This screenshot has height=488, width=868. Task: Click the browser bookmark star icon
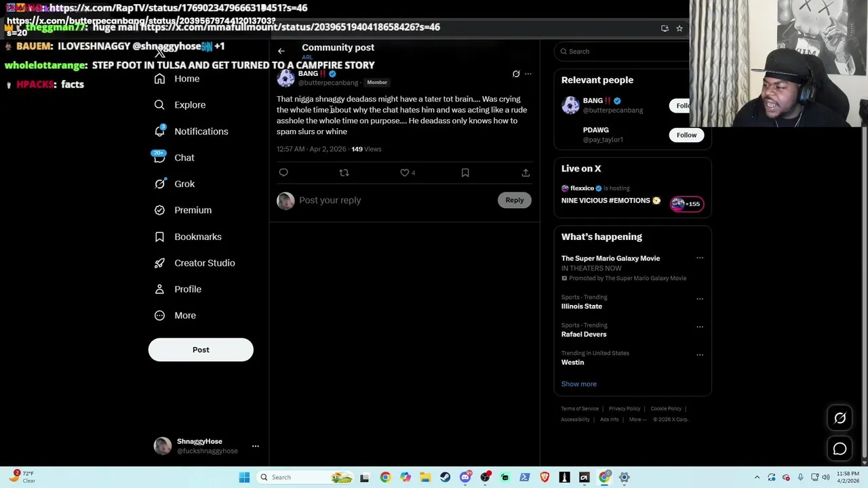coord(679,28)
